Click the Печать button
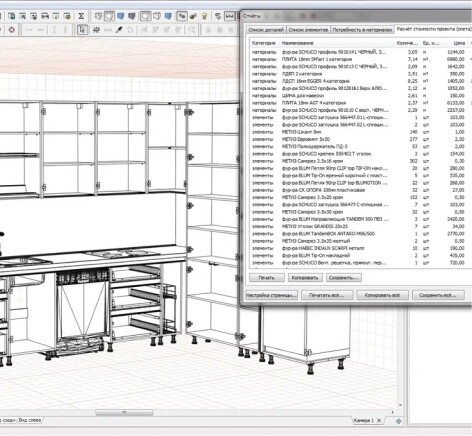 [x=267, y=278]
